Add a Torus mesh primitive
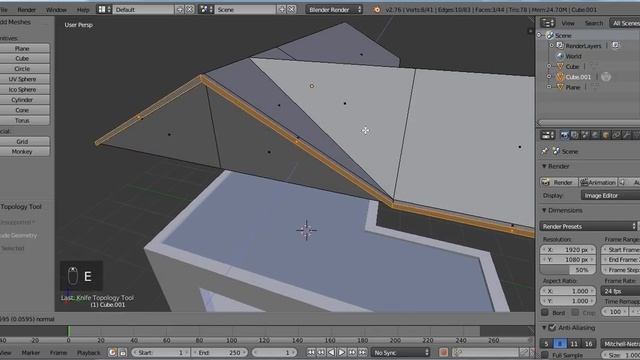The width and height of the screenshot is (640, 360). 22,120
